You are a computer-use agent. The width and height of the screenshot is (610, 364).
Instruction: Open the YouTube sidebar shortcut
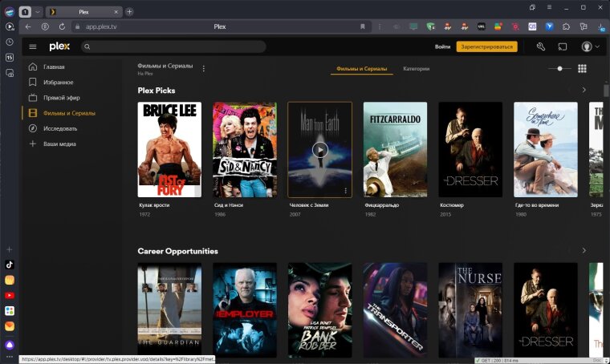10,295
